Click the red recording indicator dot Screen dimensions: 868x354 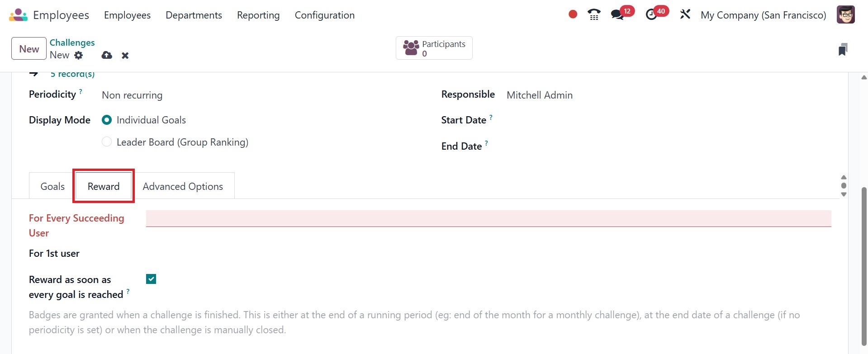click(573, 14)
